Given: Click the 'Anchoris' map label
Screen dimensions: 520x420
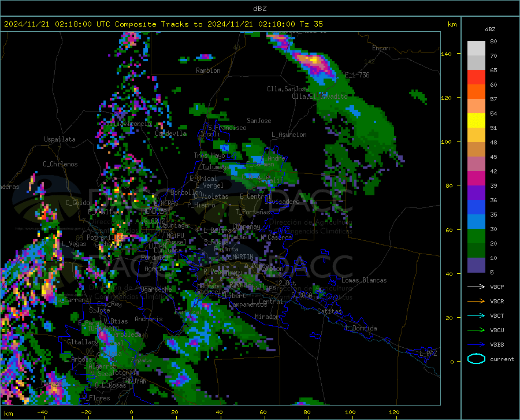Looking at the screenshot, I should click(148, 319).
